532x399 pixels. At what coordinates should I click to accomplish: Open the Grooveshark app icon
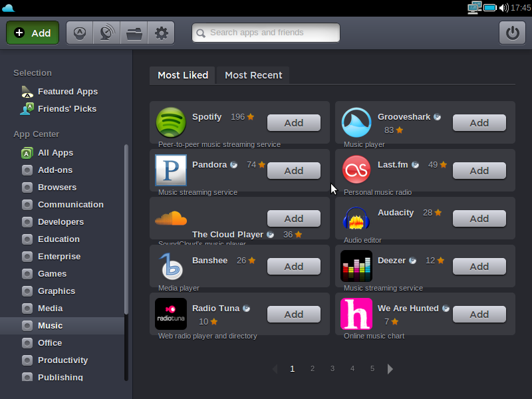point(356,122)
